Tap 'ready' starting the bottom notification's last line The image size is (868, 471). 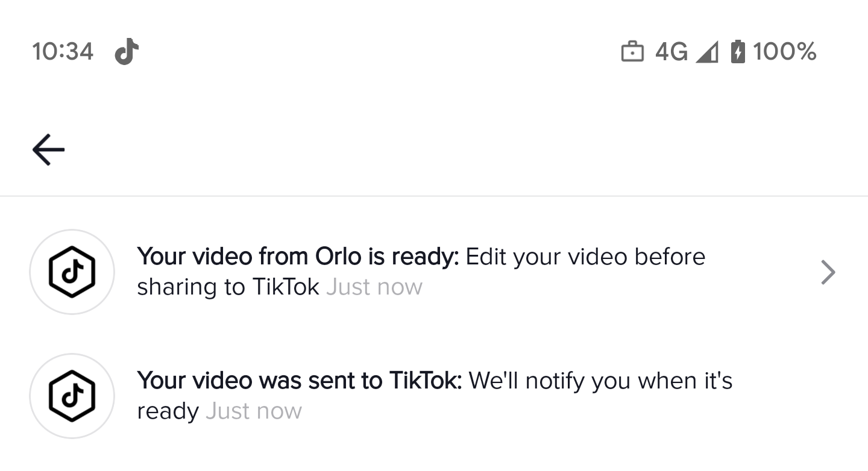pyautogui.click(x=168, y=411)
